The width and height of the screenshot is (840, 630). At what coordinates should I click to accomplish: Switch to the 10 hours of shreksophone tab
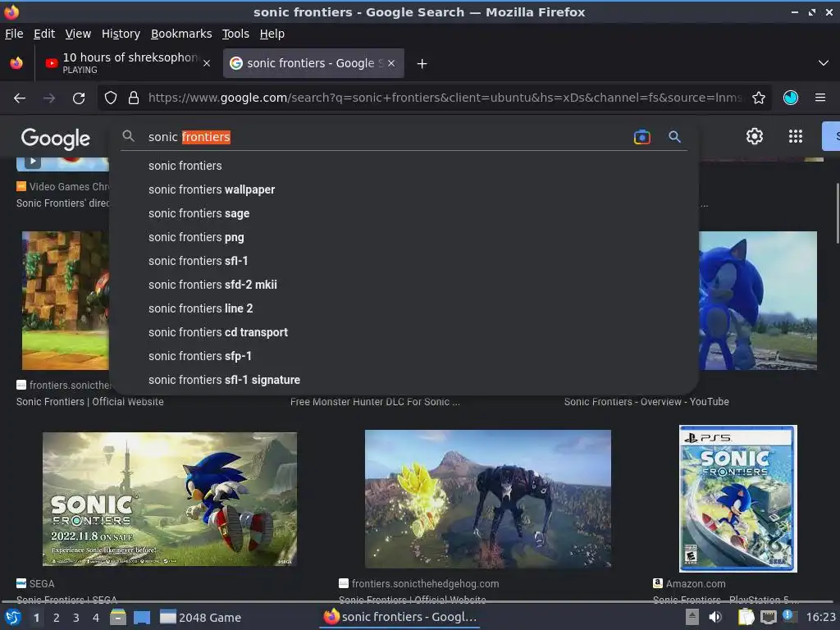coord(127,63)
